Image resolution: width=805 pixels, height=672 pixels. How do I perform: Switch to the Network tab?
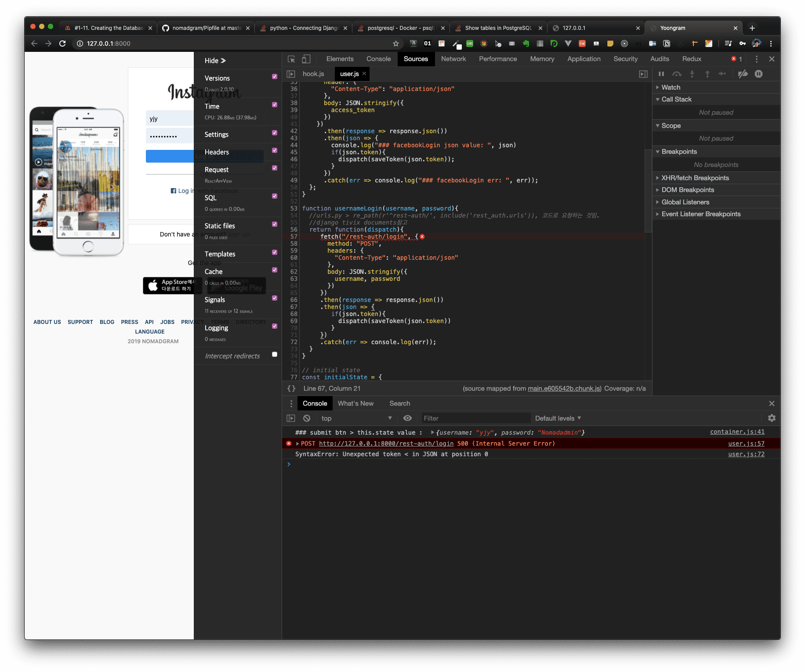click(x=453, y=59)
